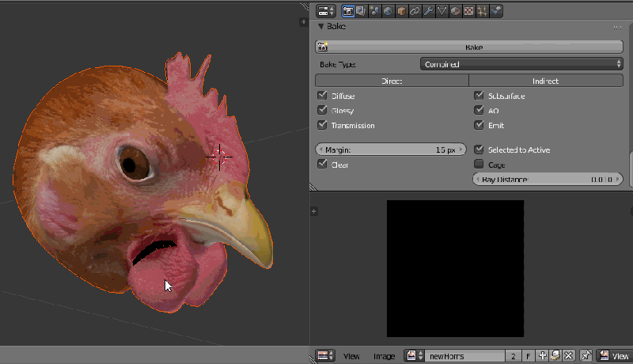Toggle the Indirect lighting button
The width and height of the screenshot is (633, 364).
546,81
